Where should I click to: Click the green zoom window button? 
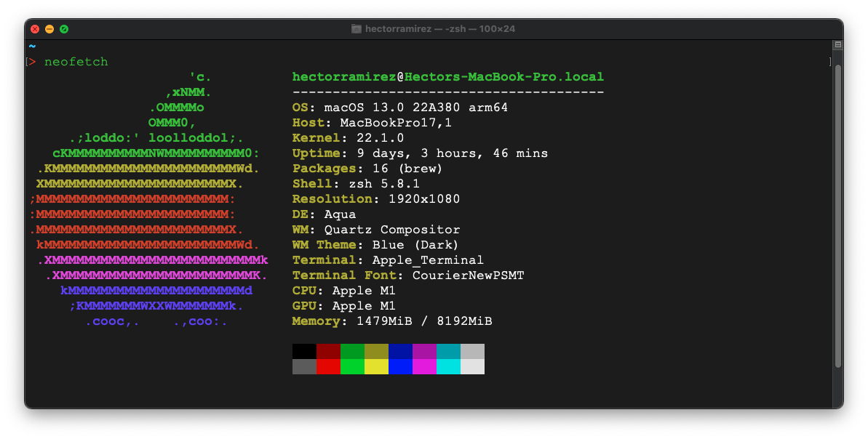coord(64,29)
